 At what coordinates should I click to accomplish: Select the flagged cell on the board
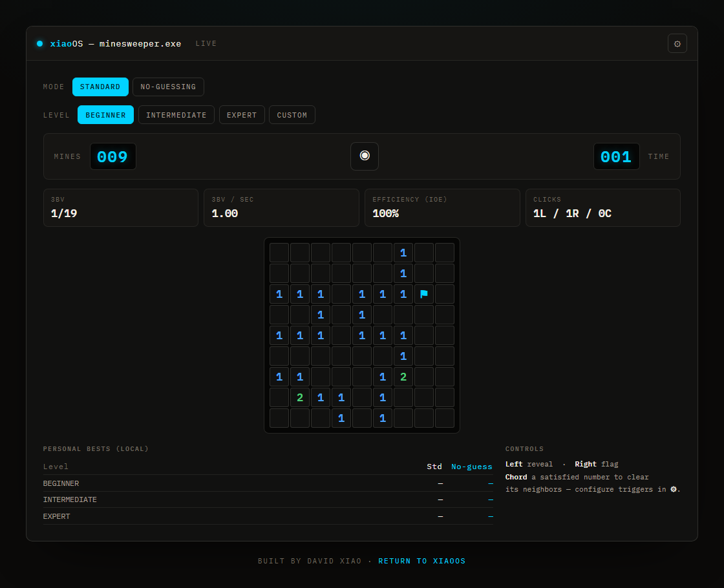tap(424, 294)
